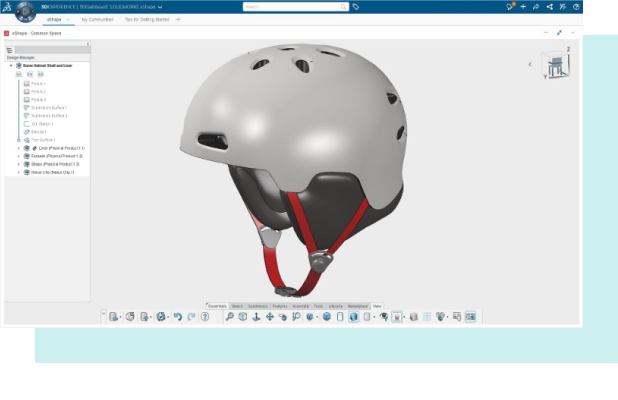Screen dimensions: 618x400
Task: Click the normal-to anchor view icon
Action: tap(256, 316)
